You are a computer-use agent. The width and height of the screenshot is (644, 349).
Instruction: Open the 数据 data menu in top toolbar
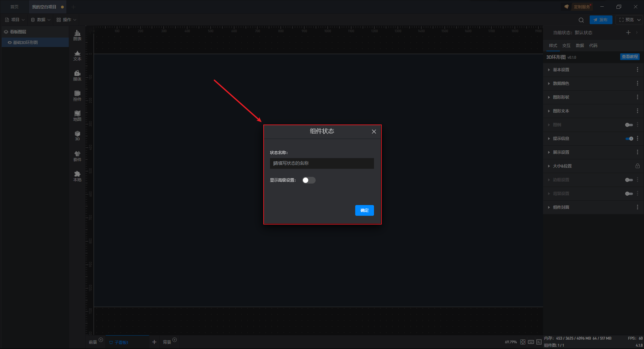[41, 20]
